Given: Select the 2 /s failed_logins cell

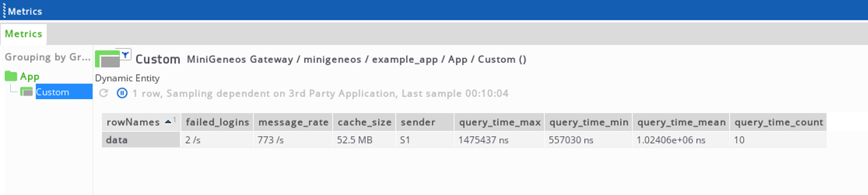Looking at the screenshot, I should tap(217, 140).
